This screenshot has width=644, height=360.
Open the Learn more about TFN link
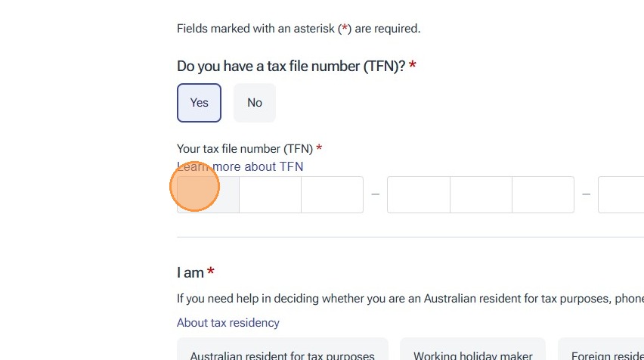point(240,166)
